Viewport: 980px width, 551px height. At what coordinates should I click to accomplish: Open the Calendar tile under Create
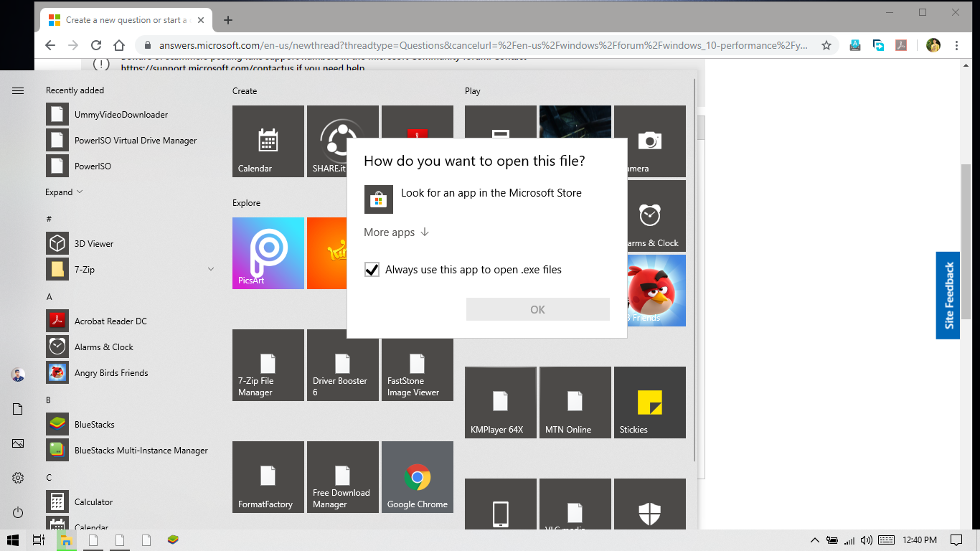tap(268, 141)
